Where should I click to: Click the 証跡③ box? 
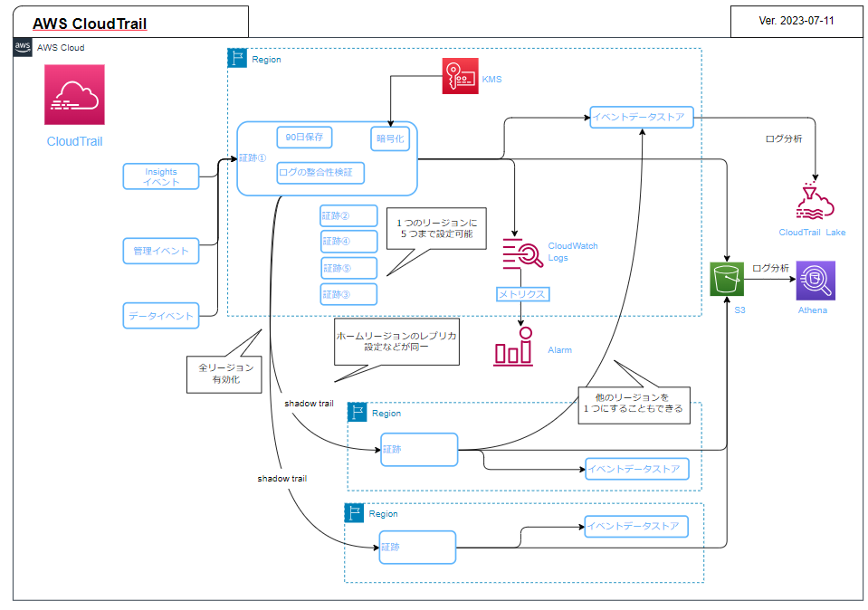click(x=348, y=294)
